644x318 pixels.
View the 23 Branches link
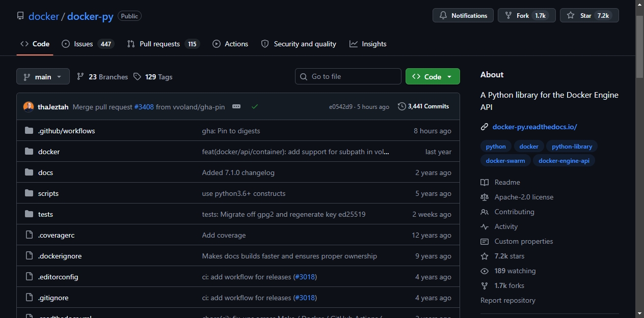coord(102,77)
